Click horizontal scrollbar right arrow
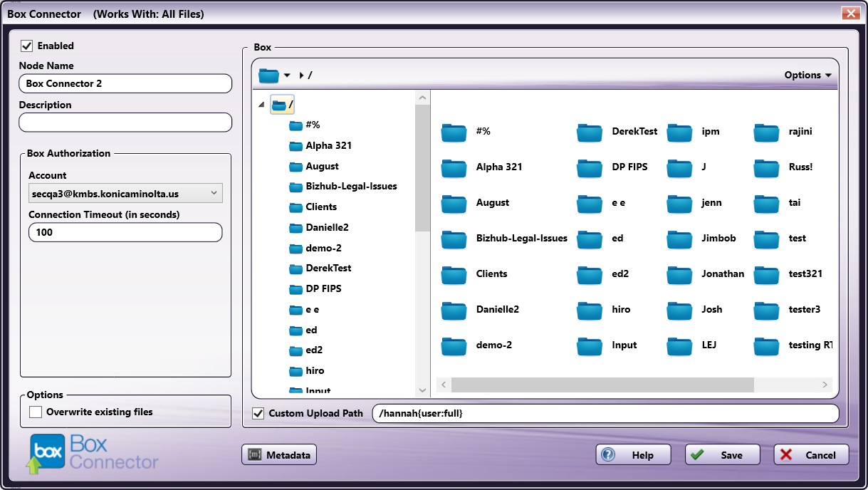 [x=826, y=385]
